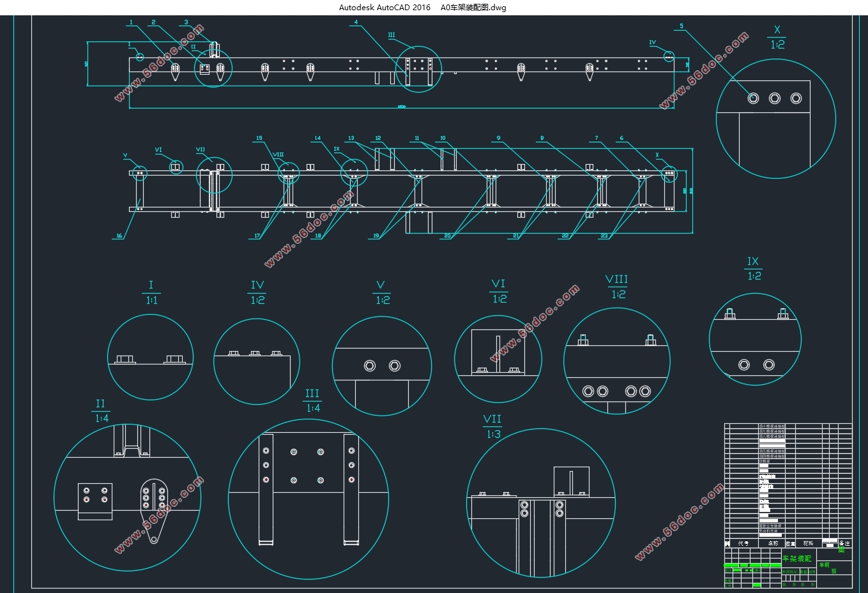This screenshot has height=593, width=868.
Task: Select the detail IX enlarged view circle
Action: pyautogui.click(x=754, y=339)
